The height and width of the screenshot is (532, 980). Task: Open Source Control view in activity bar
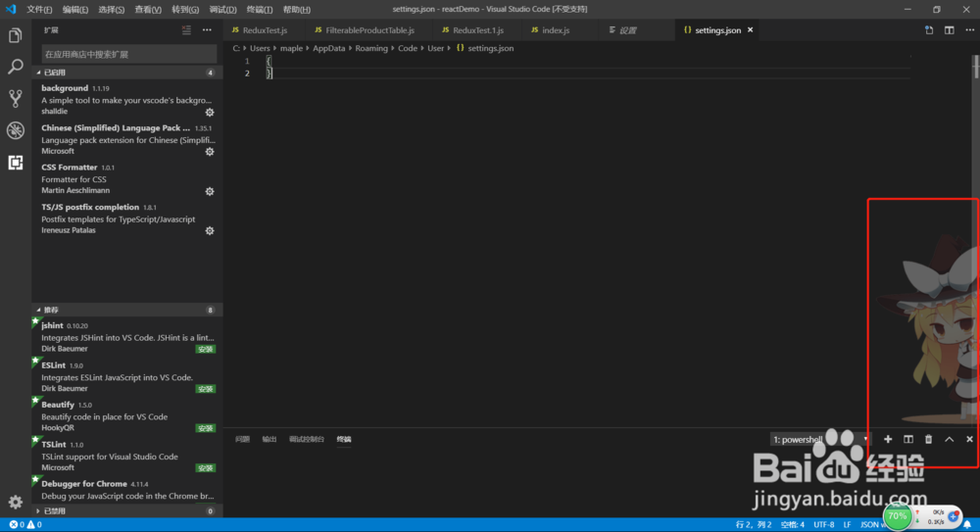click(16, 98)
